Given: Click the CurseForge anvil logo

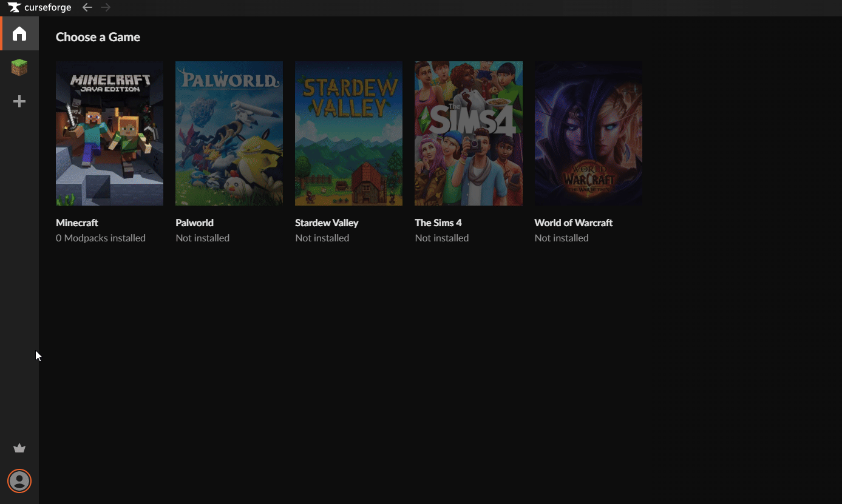Looking at the screenshot, I should (x=14, y=8).
